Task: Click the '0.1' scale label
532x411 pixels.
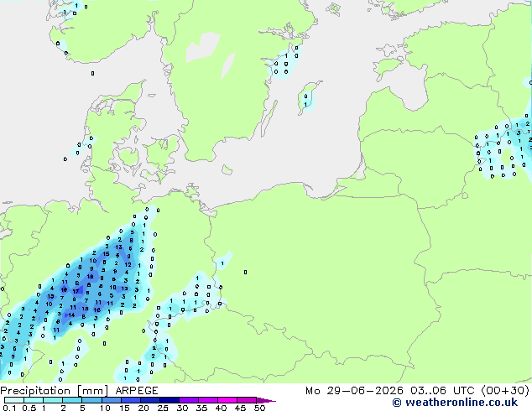Action: [x=9, y=408]
